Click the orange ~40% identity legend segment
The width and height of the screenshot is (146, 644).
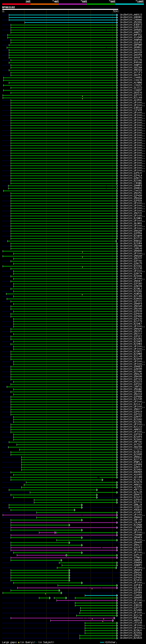(45, 4)
